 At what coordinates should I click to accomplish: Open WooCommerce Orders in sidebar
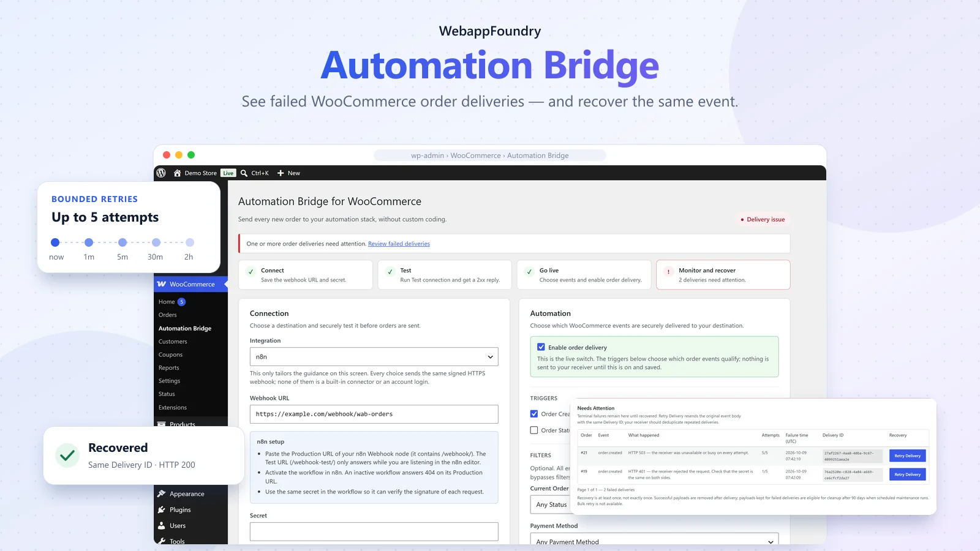(x=167, y=315)
